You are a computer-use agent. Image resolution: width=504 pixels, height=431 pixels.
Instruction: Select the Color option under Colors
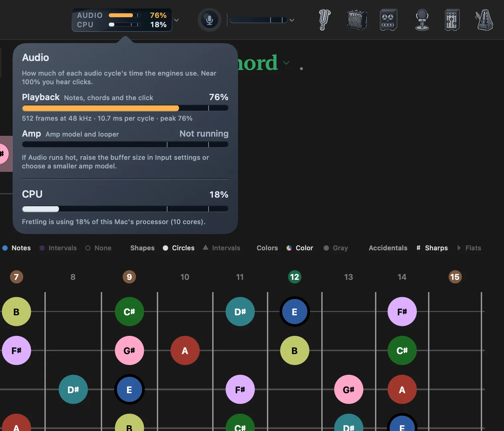point(300,248)
